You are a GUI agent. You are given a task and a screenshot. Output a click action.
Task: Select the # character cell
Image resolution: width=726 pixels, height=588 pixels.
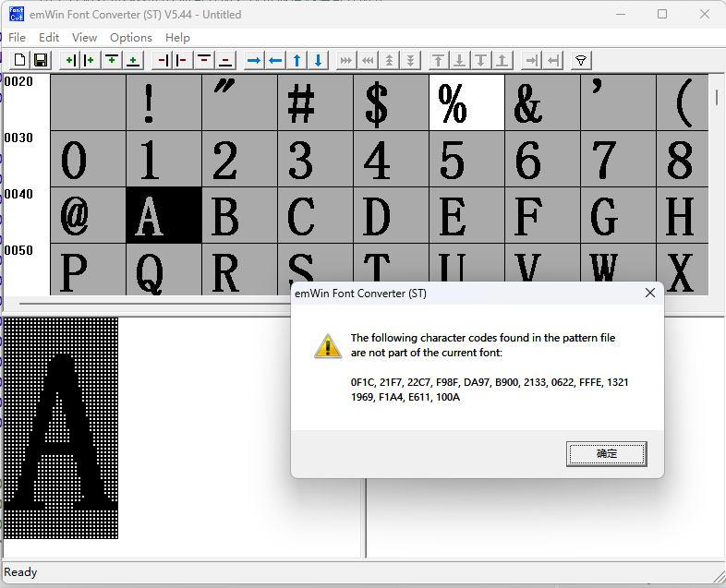(x=315, y=102)
